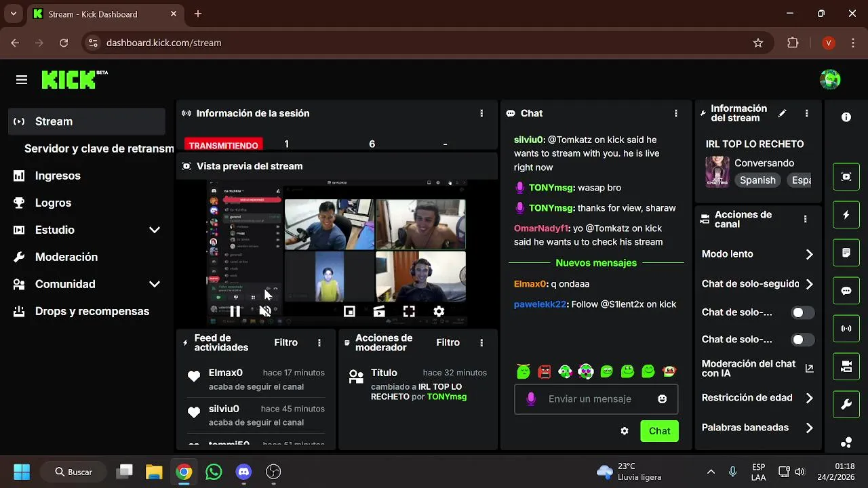868x488 pixels.
Task: Switch toggle directly above Moderación del chat con IA
Action: pyautogui.click(x=803, y=340)
